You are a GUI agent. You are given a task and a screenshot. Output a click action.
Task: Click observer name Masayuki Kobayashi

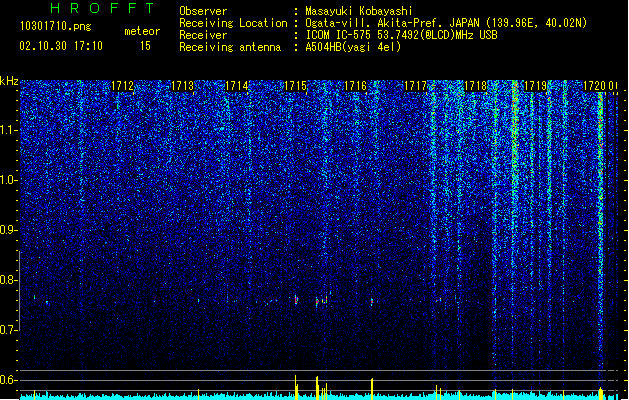coord(359,11)
